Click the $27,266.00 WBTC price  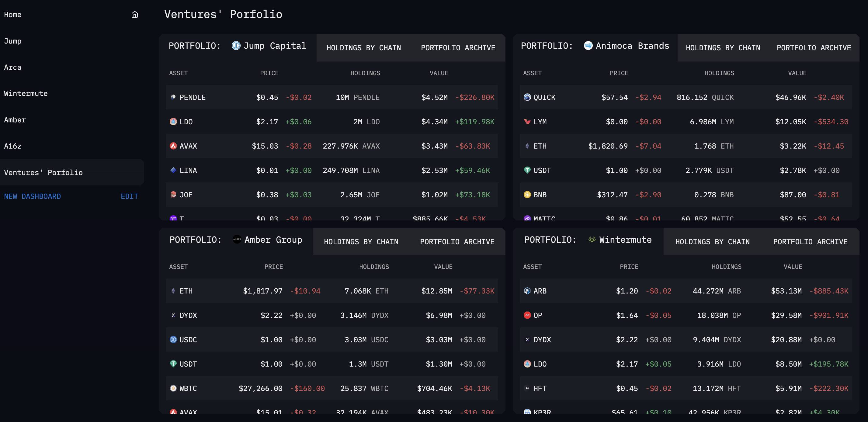pos(260,389)
